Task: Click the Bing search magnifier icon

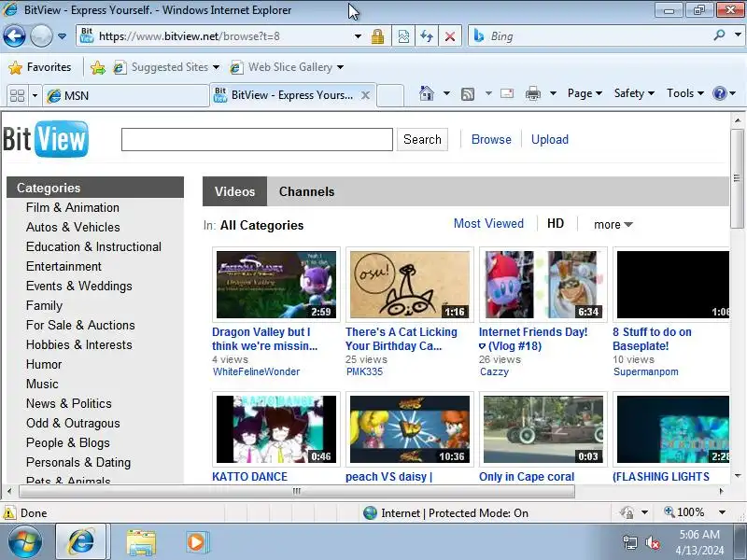Action: 719,35
